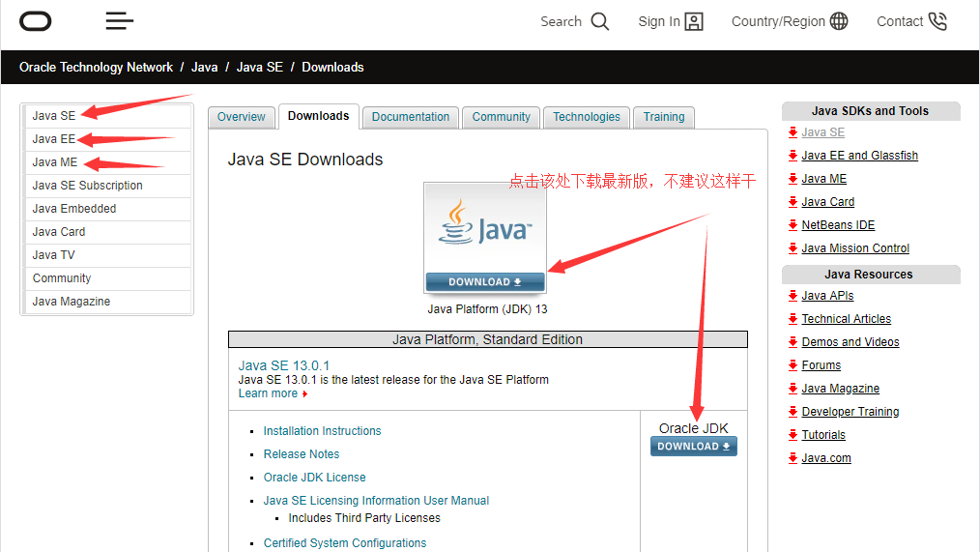Open the Java SE 13.0.1 heading link
Image resolution: width=980 pixels, height=552 pixels.
pos(284,365)
